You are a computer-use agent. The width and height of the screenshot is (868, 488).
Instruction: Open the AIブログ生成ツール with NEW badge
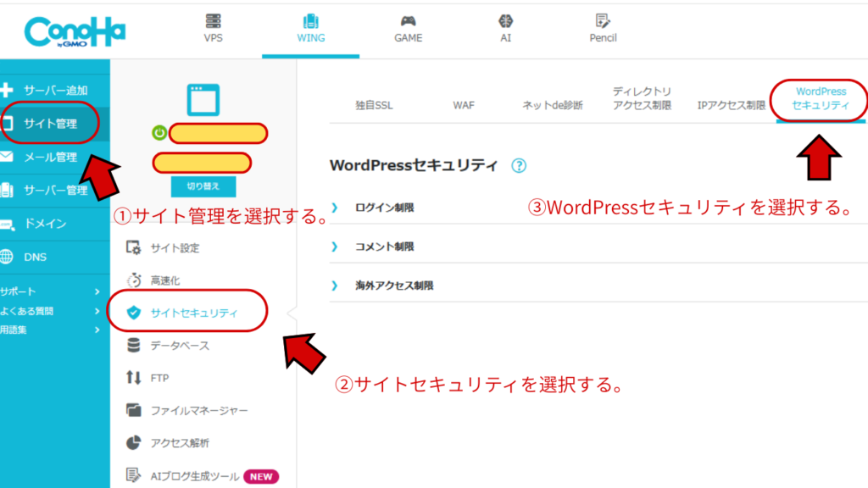tap(196, 476)
